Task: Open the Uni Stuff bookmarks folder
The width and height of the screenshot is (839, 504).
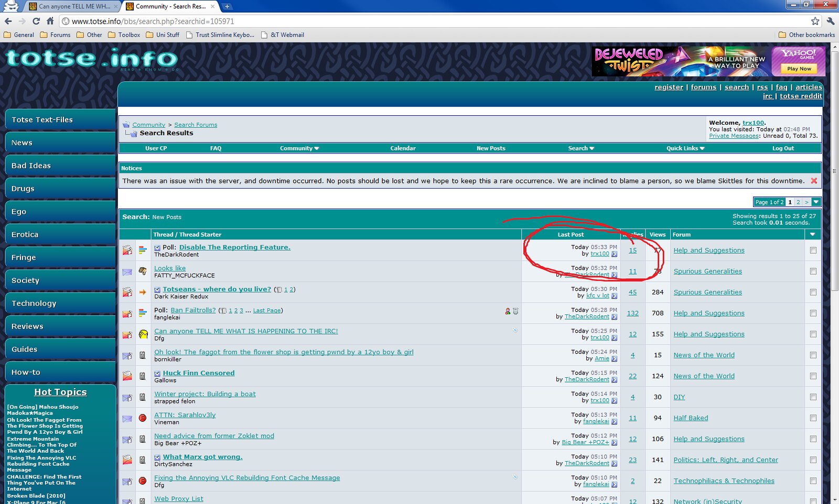Action: (163, 35)
